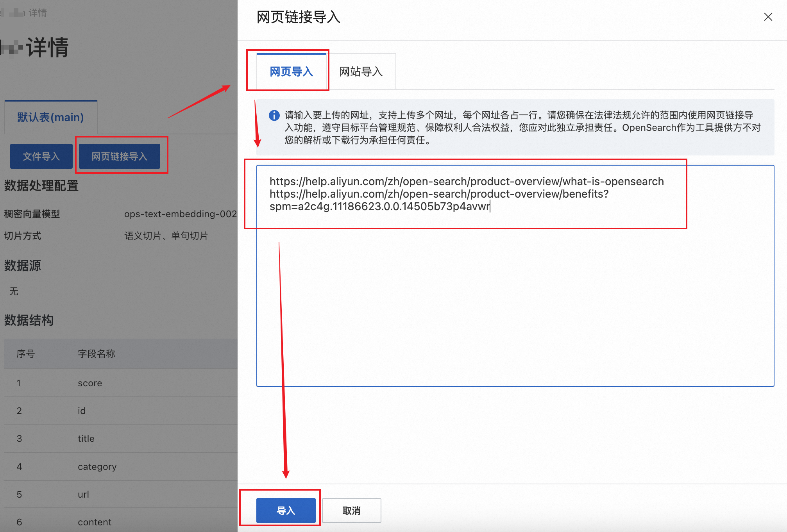Click the 数据源 section heading

pyautogui.click(x=23, y=266)
